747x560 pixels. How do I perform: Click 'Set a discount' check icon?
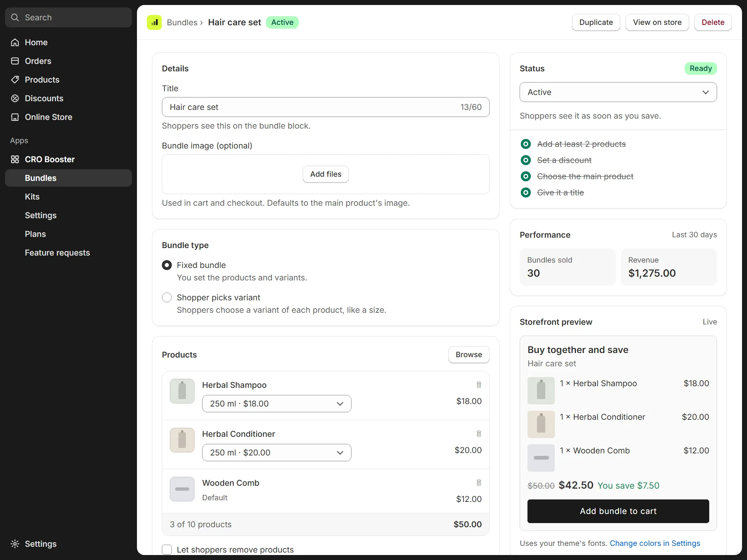tap(526, 160)
